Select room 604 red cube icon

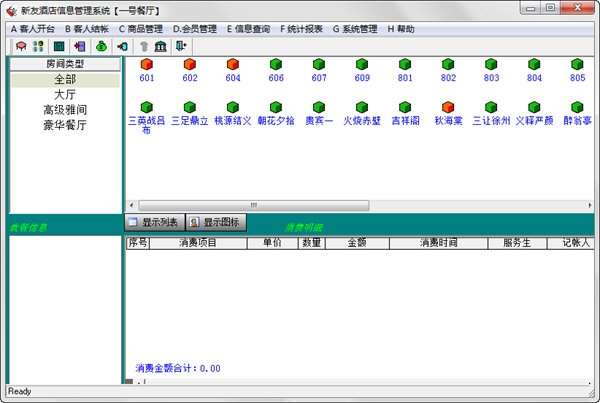tap(233, 64)
